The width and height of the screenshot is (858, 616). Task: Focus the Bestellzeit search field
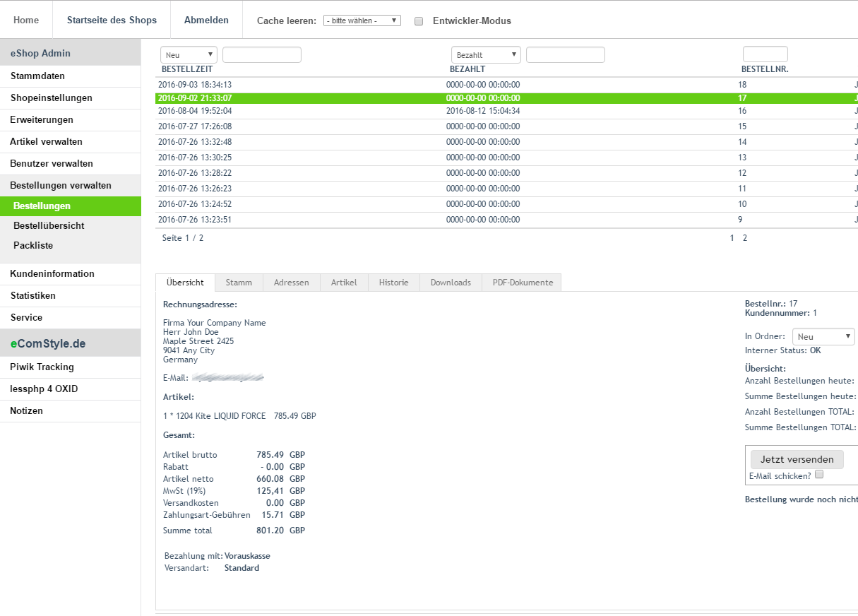pyautogui.click(x=262, y=54)
